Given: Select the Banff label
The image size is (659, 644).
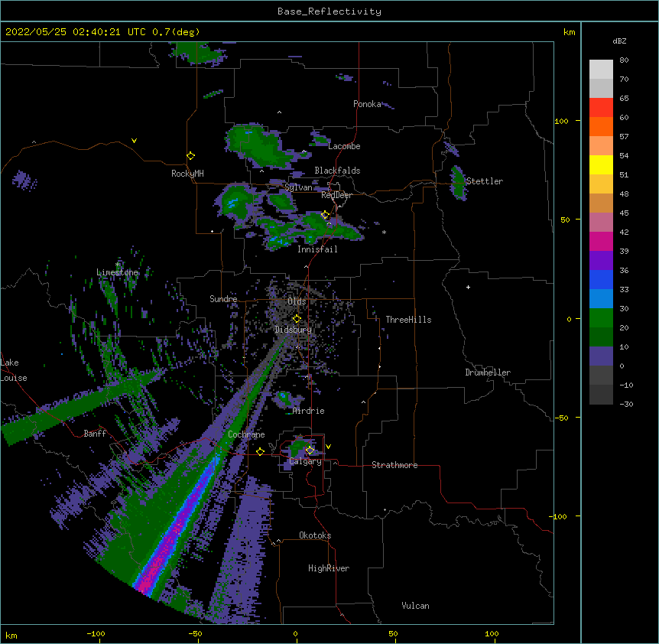Looking at the screenshot, I should click(x=95, y=434).
